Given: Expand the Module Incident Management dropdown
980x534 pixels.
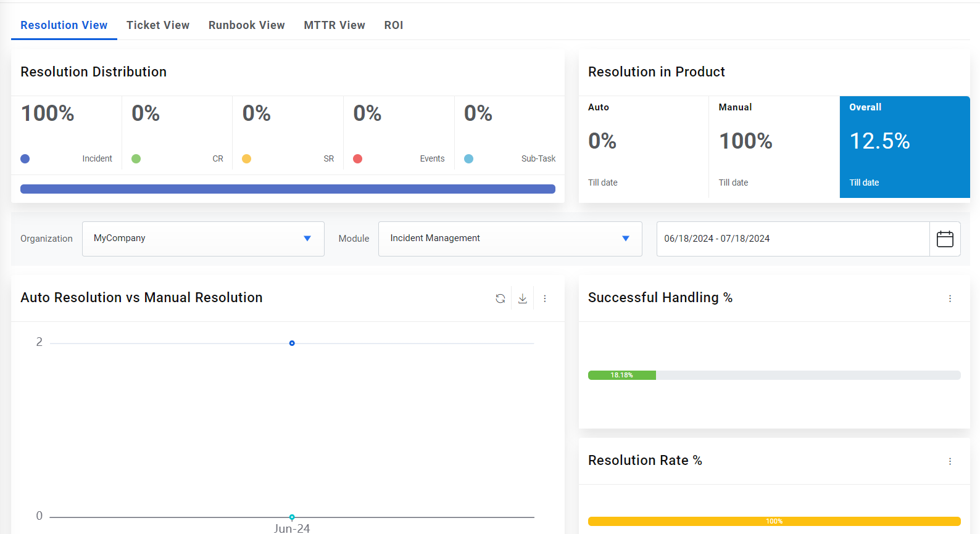Looking at the screenshot, I should click(x=510, y=239).
